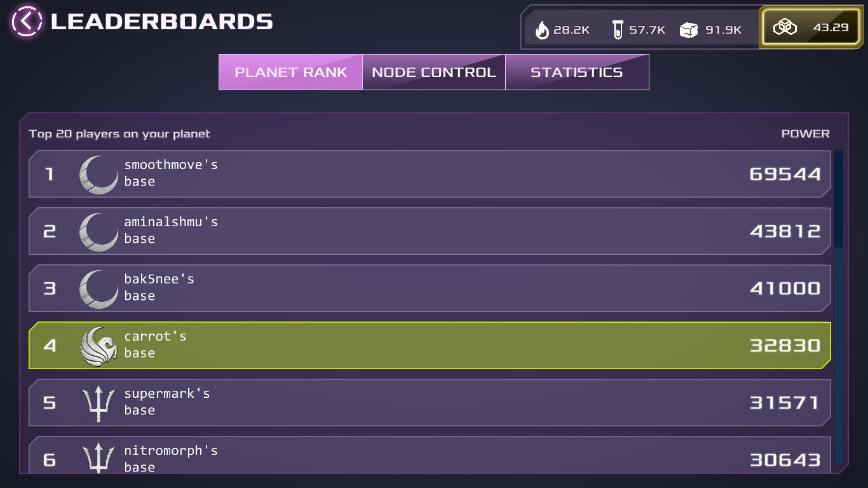Open the Statistics tab
Screen dimensions: 868x488
pos(577,72)
